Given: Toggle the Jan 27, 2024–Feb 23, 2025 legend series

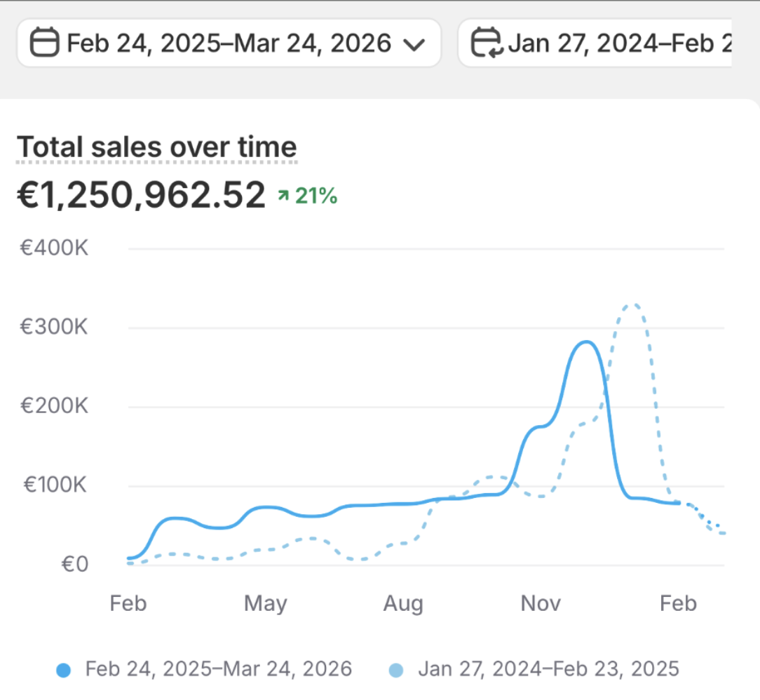Looking at the screenshot, I should [548, 668].
